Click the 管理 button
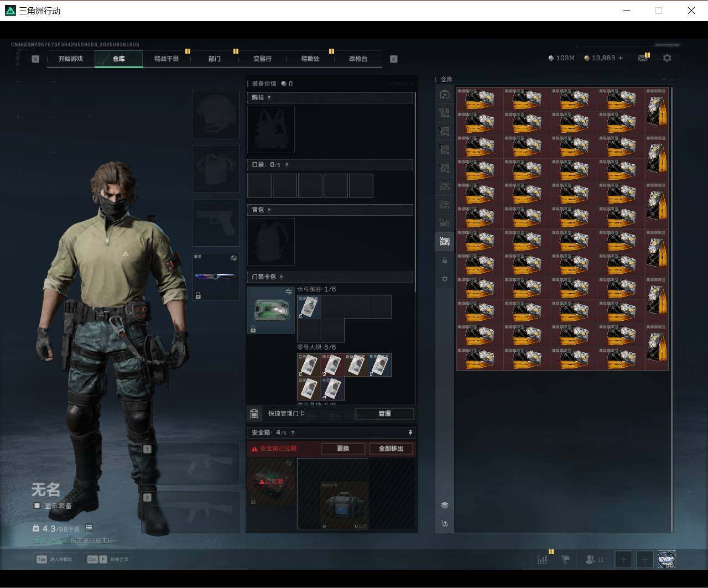Image resolution: width=708 pixels, height=588 pixels. pyautogui.click(x=384, y=414)
